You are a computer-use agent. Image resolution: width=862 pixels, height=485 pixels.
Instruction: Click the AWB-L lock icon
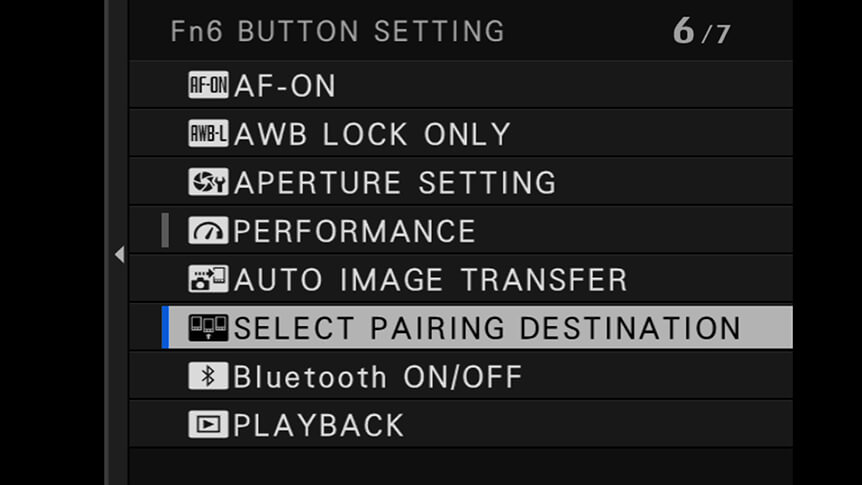point(208,134)
